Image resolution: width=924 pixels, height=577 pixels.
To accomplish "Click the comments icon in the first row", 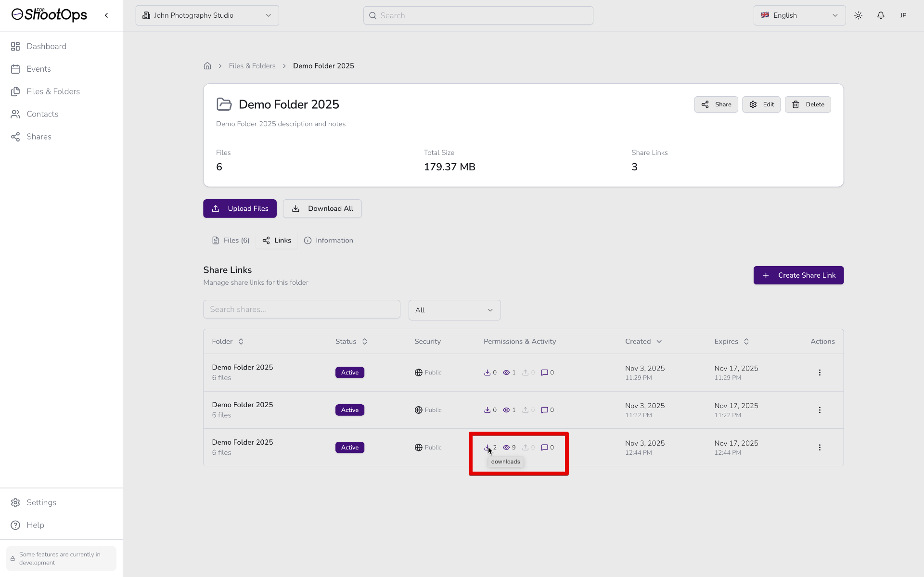I will coord(544,372).
